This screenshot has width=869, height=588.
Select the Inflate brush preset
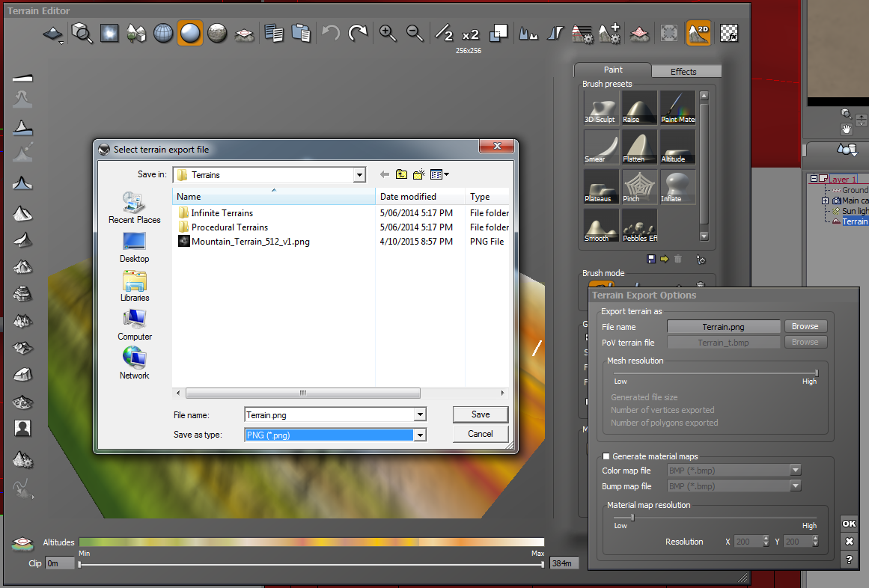(677, 186)
